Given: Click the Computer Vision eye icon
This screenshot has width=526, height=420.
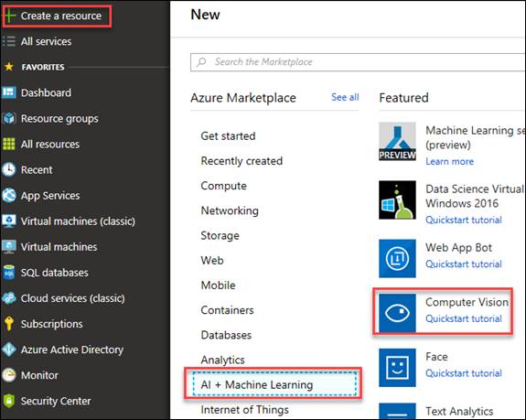Looking at the screenshot, I should pyautogui.click(x=397, y=313).
